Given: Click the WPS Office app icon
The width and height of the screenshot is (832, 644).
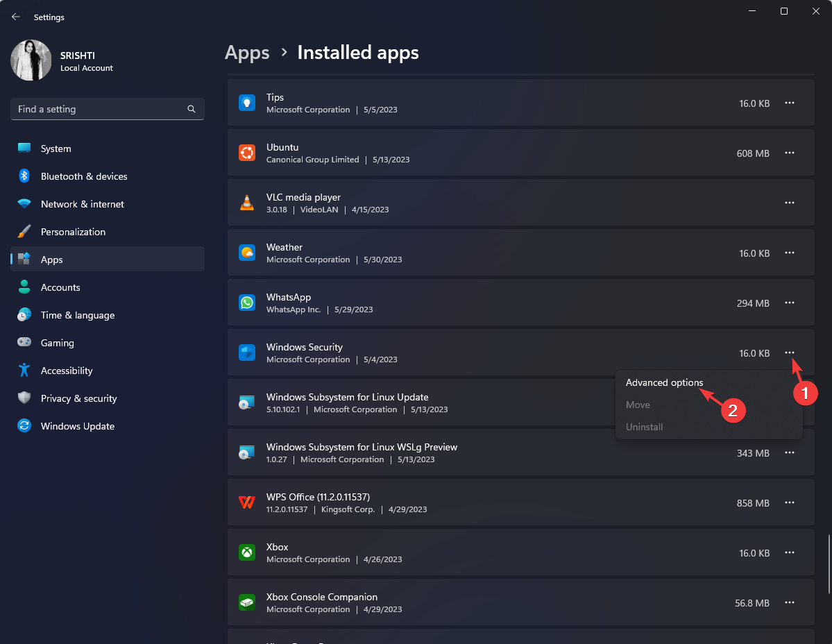Looking at the screenshot, I should point(247,502).
